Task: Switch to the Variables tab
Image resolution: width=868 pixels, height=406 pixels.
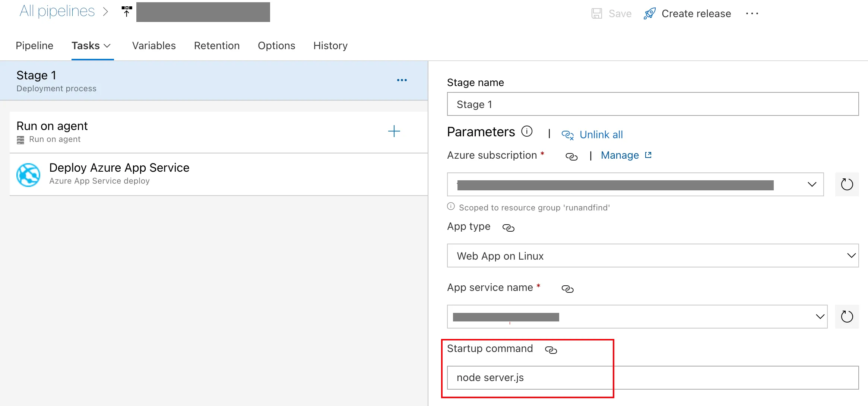Action: pos(154,46)
